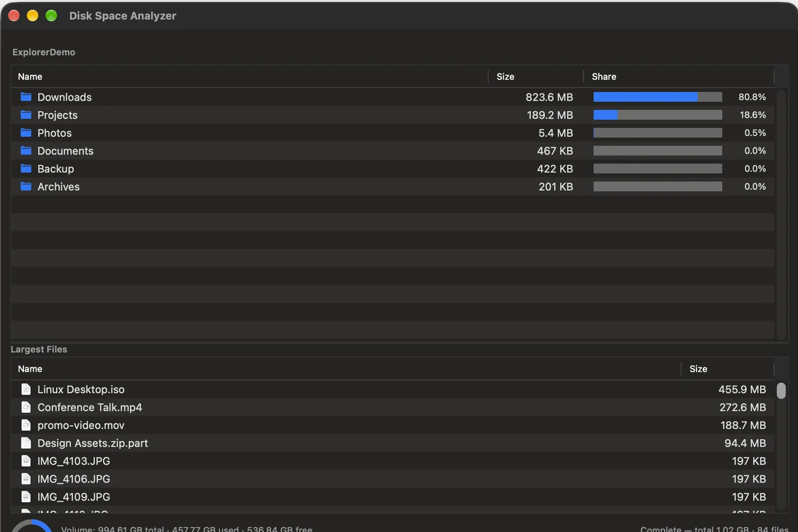Select the Conference Talk.mp4 file name
This screenshot has width=798, height=532.
(x=89, y=407)
